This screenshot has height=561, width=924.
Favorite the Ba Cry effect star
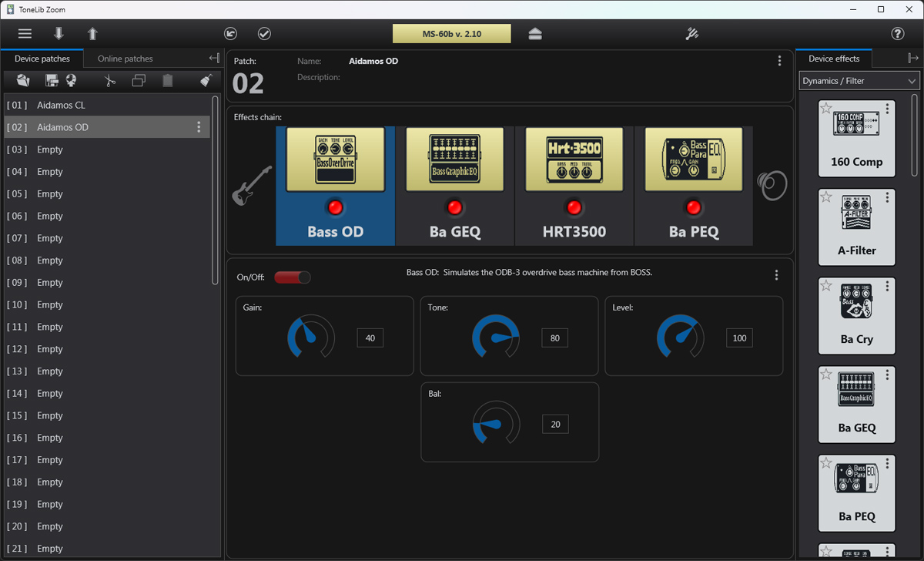826,286
